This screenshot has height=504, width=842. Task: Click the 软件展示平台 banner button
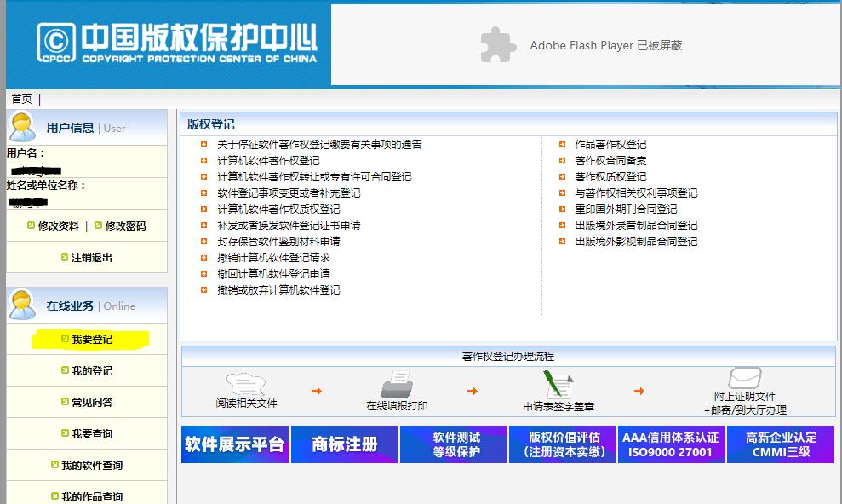pyautogui.click(x=233, y=443)
